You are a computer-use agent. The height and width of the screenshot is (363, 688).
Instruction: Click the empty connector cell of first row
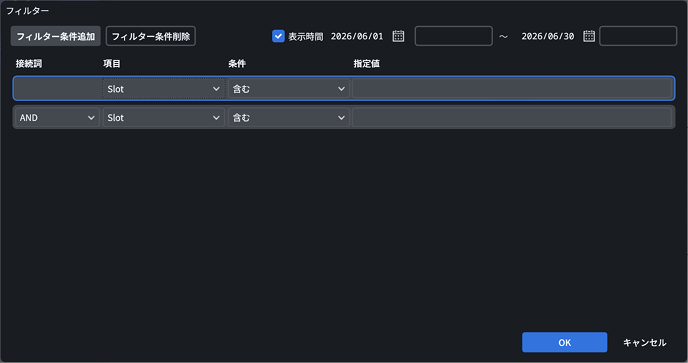point(58,89)
